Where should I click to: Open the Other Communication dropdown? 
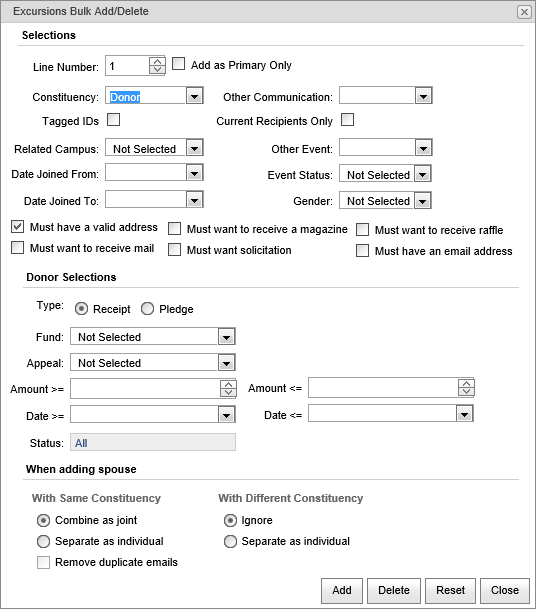click(423, 96)
